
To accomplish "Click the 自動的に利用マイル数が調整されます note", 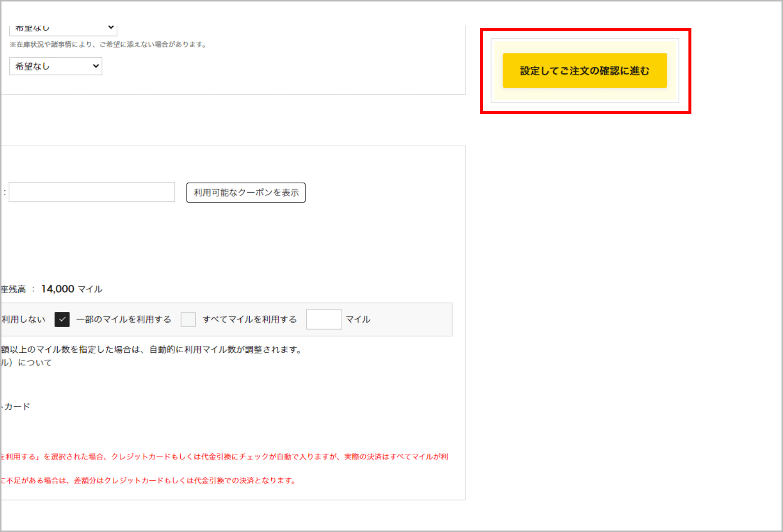I will [x=225, y=349].
